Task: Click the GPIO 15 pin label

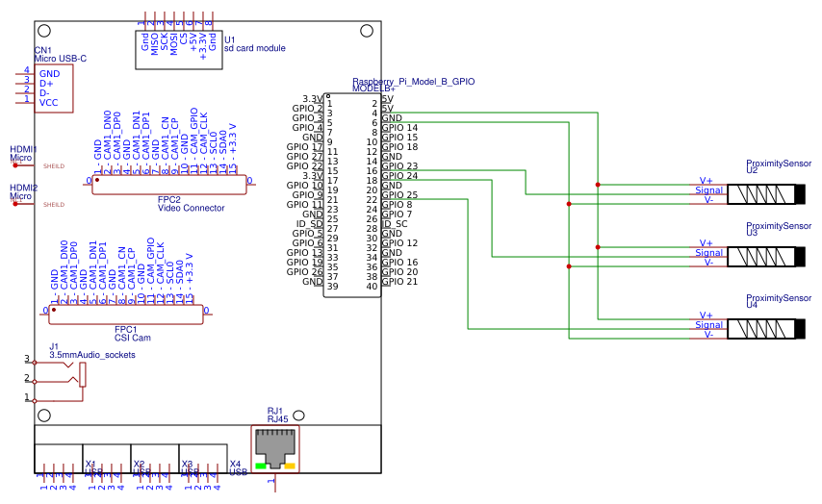Action: (x=399, y=138)
